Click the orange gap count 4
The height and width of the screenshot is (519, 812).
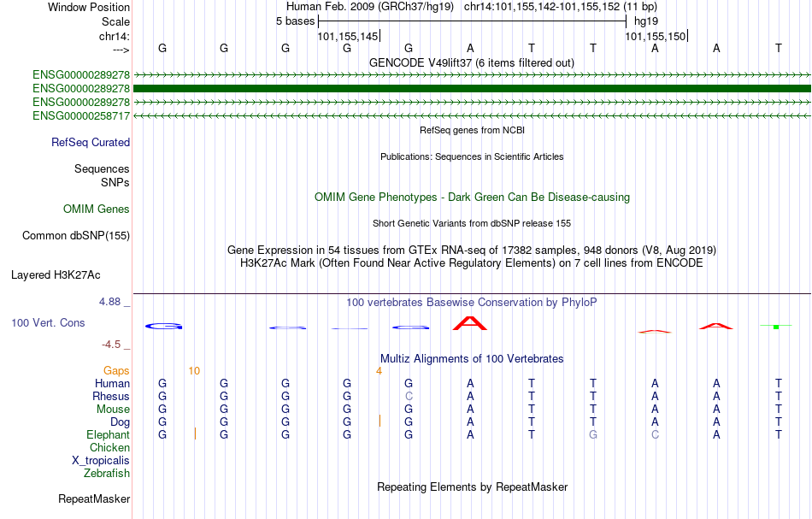(379, 370)
